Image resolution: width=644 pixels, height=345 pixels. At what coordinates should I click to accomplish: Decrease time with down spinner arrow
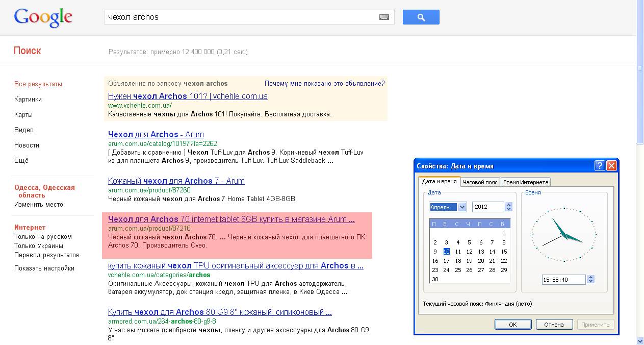[591, 282]
